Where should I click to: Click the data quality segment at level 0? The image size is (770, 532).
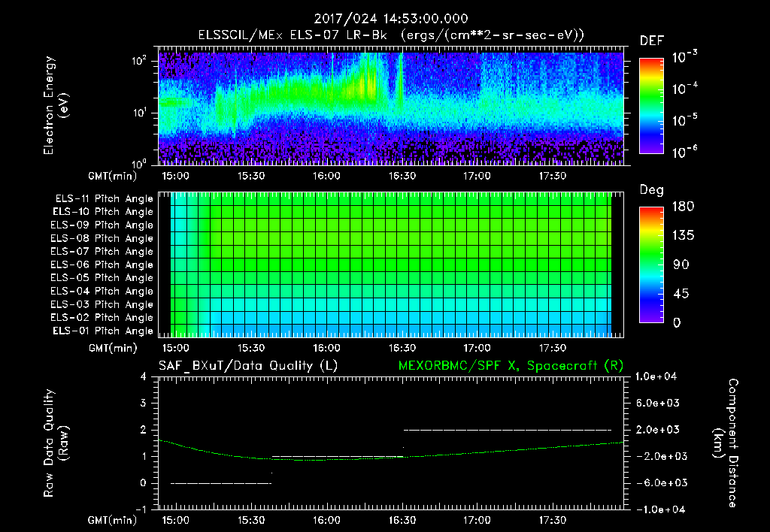221,483
